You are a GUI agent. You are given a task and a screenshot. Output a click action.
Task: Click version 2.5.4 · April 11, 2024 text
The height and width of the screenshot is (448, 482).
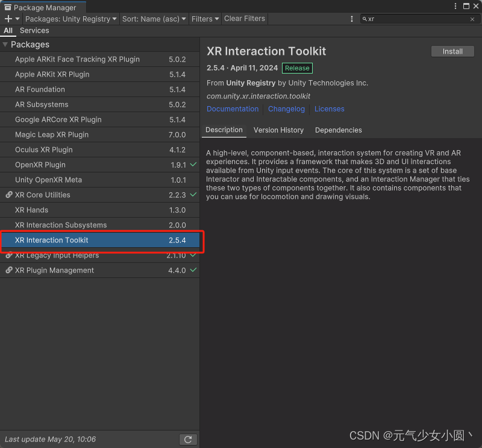(242, 68)
